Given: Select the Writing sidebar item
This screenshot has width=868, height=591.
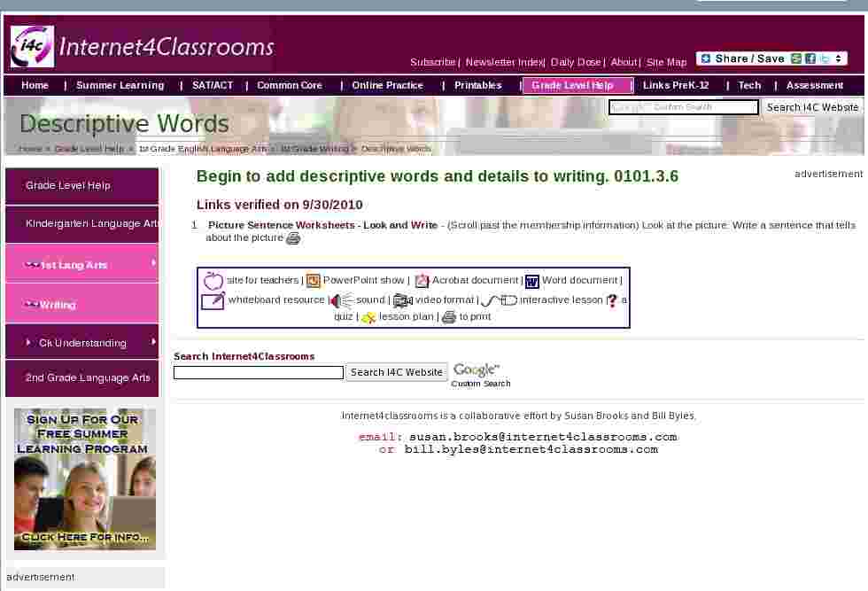Looking at the screenshot, I should (81, 304).
